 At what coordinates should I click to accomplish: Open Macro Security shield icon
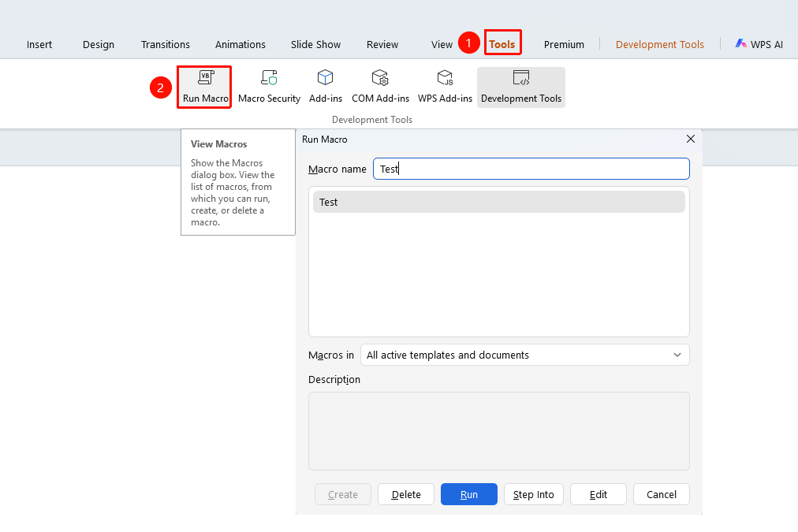tap(269, 78)
